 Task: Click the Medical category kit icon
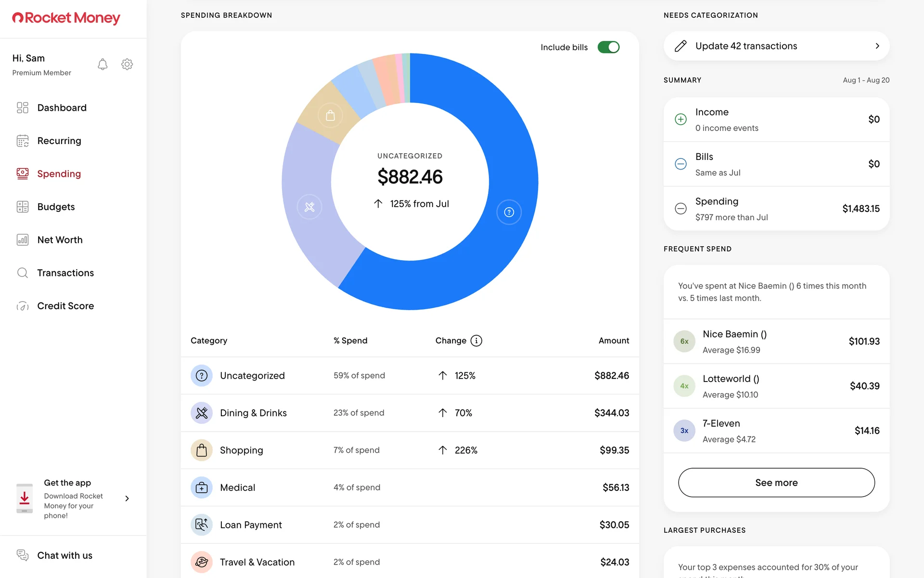point(202,487)
